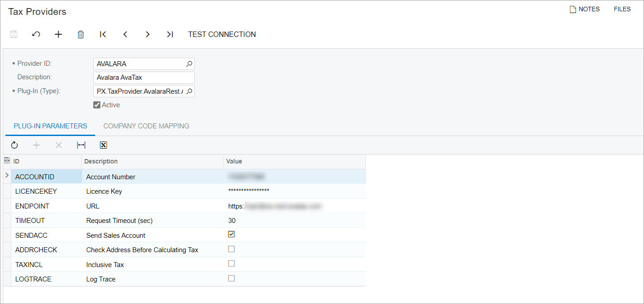Click the Undo/Cancel changes icon
The image size is (644, 304).
click(36, 34)
